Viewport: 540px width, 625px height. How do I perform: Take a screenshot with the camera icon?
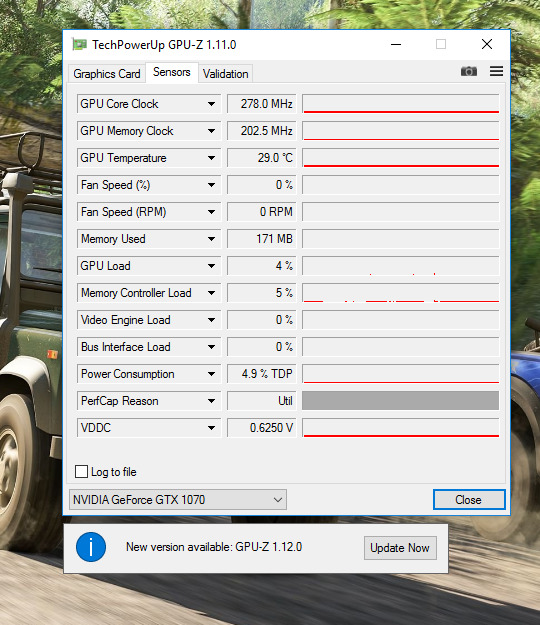469,71
